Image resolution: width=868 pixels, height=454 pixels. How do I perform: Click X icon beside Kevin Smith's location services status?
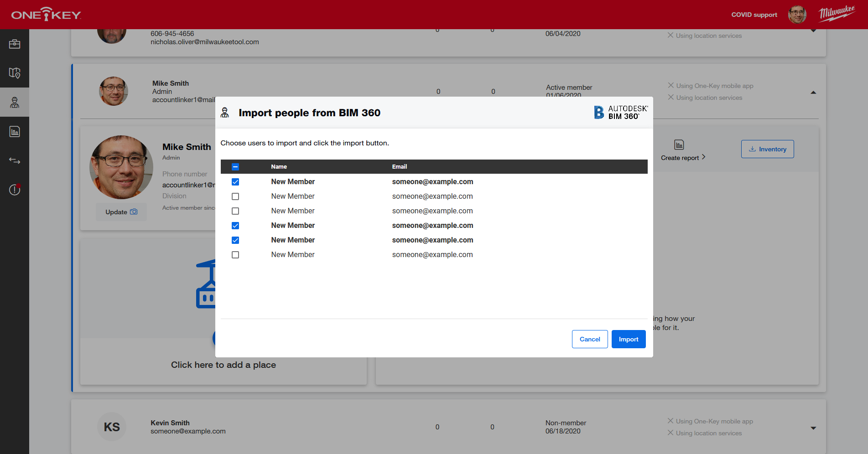click(x=670, y=433)
